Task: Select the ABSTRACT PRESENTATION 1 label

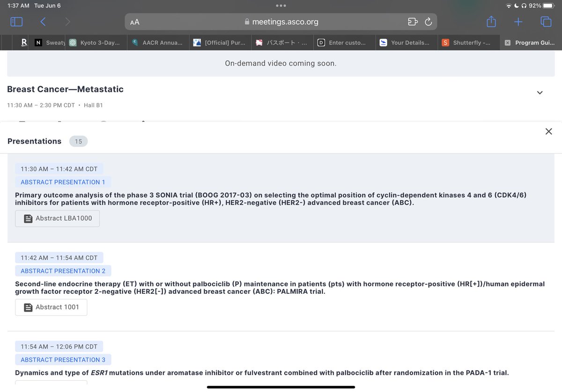Action: pos(63,182)
